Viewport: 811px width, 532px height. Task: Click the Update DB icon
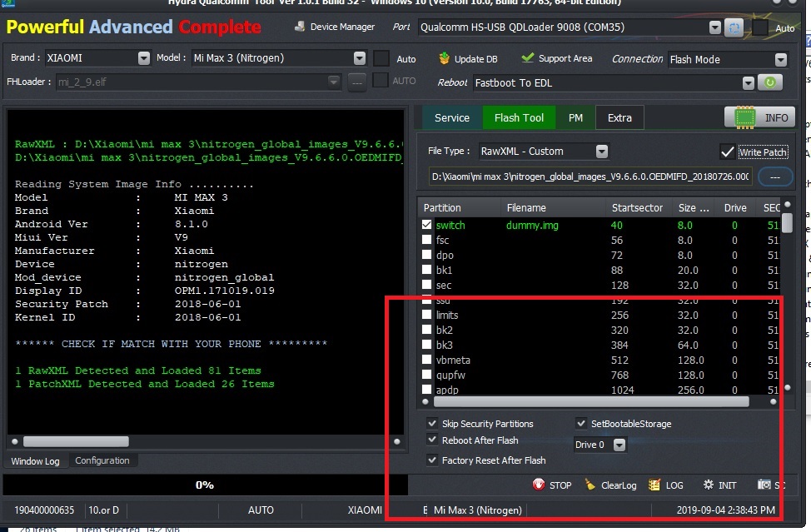pyautogui.click(x=444, y=58)
